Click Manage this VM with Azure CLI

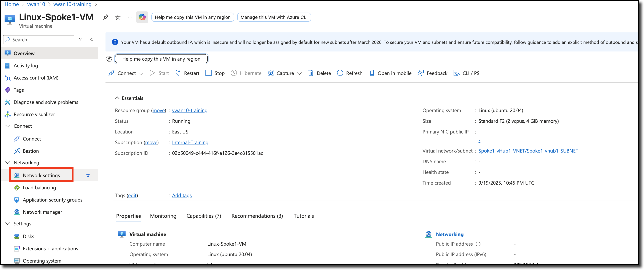tap(274, 17)
